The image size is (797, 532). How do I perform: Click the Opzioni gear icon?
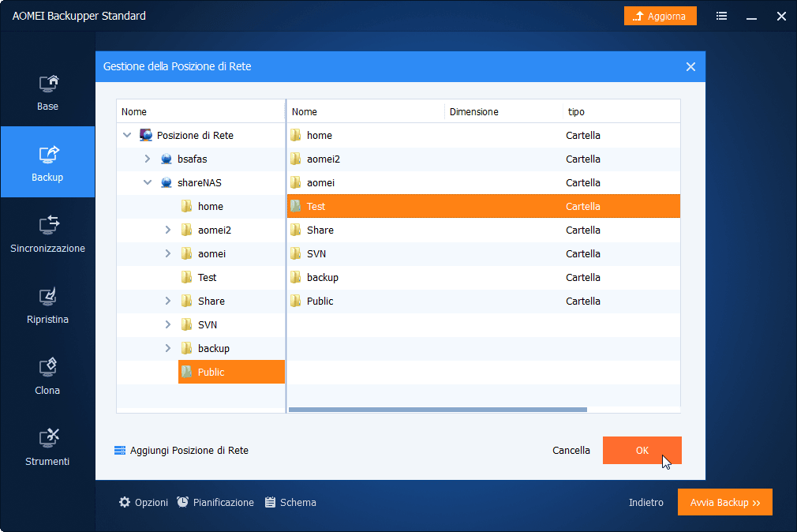pyautogui.click(x=125, y=502)
